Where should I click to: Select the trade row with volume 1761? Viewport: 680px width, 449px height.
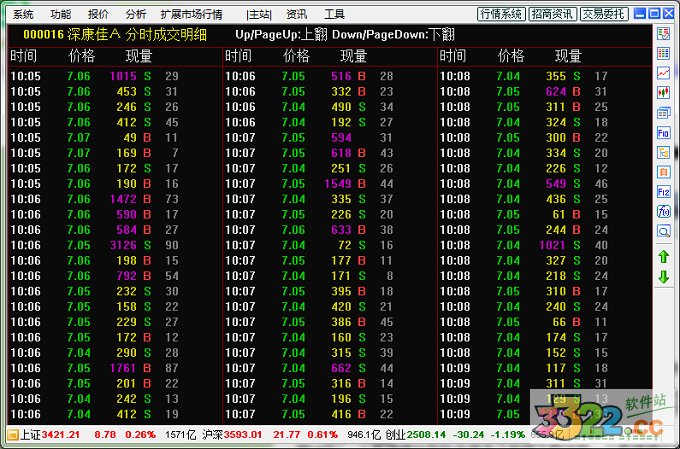[x=115, y=368]
